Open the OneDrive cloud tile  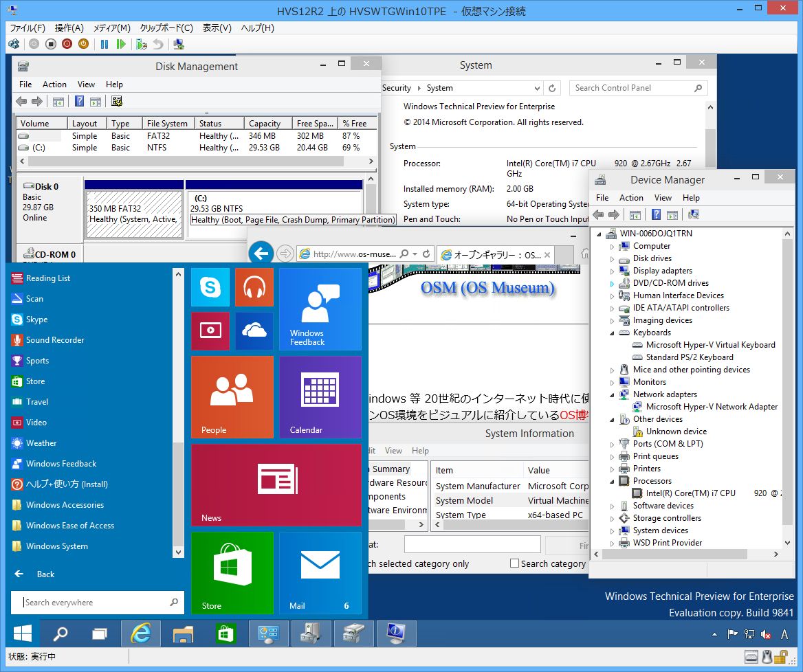click(x=254, y=331)
